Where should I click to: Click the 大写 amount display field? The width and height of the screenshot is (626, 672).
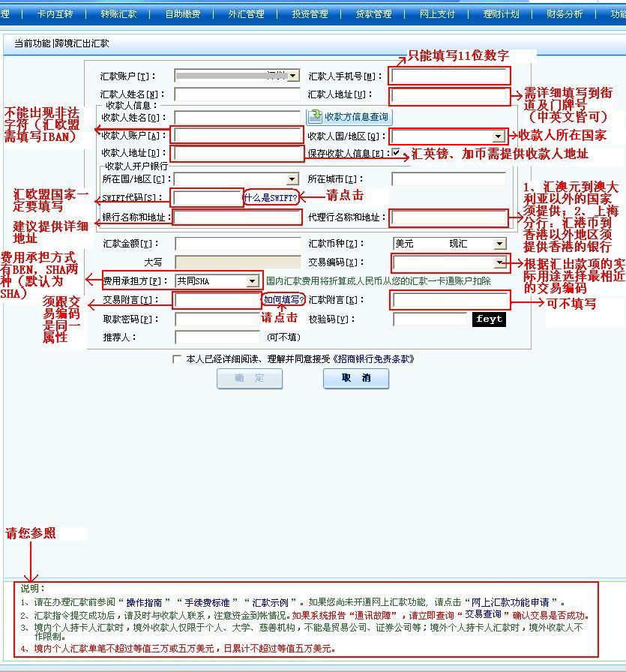point(238,262)
